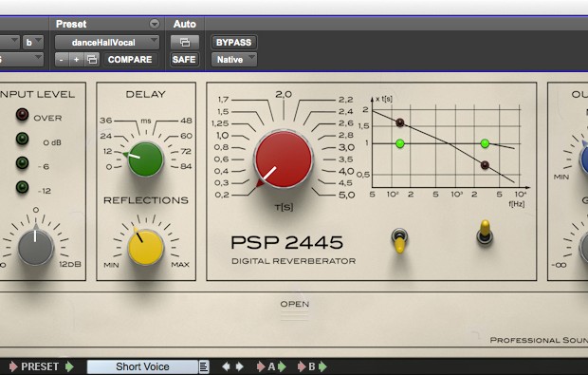The height and width of the screenshot is (375, 588).
Task: Open the preset list icon beside Short Voice
Action: coord(204,366)
